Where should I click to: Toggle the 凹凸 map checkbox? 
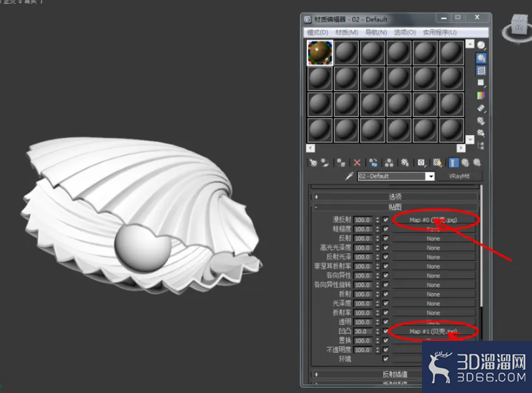[386, 331]
